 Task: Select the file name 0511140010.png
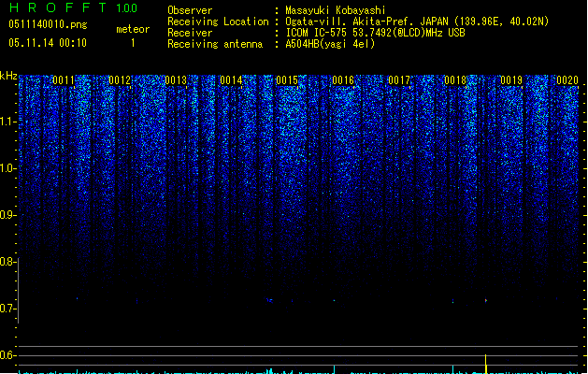pos(48,25)
